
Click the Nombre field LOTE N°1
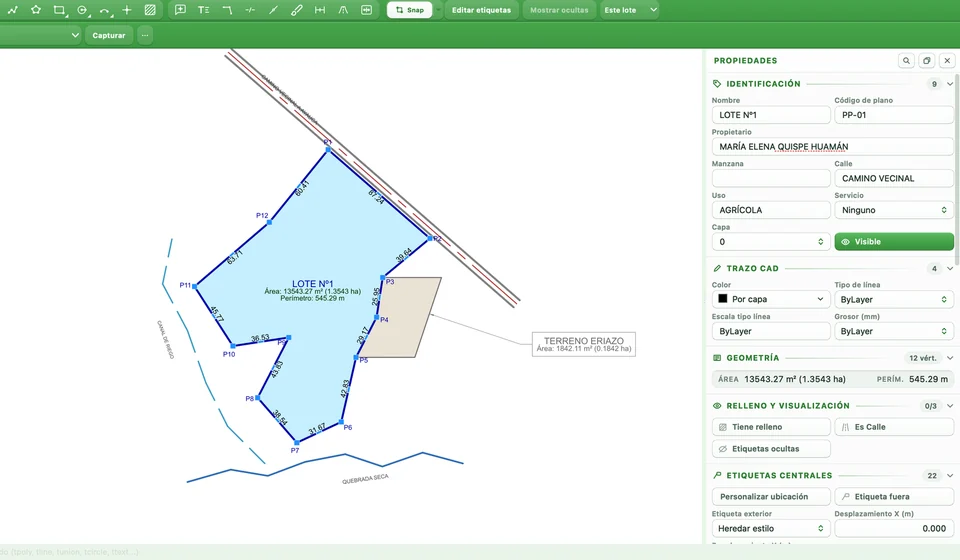[771, 115]
